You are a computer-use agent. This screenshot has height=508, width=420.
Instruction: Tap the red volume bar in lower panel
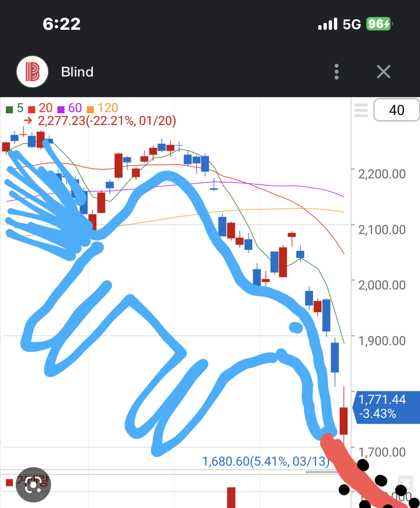[x=231, y=498]
